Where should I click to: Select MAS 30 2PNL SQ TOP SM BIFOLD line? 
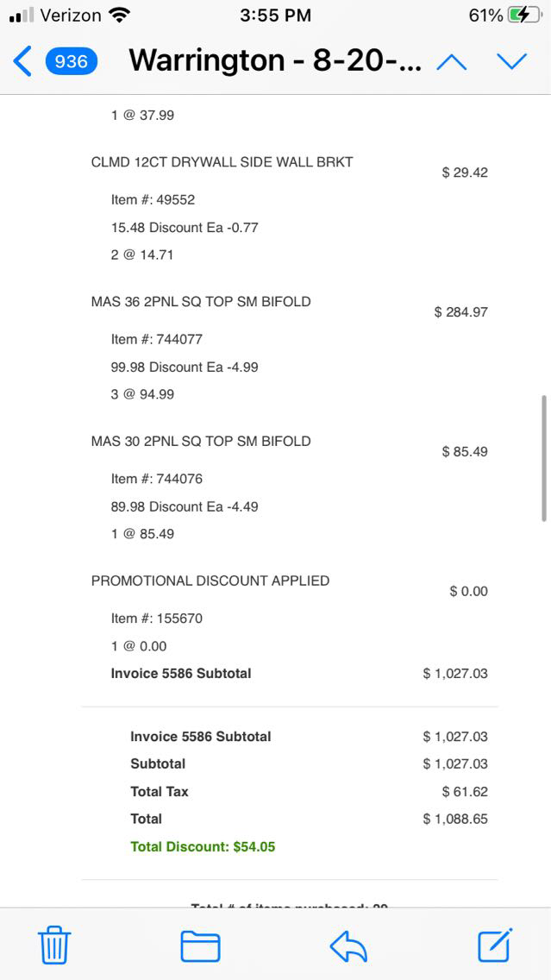201,441
